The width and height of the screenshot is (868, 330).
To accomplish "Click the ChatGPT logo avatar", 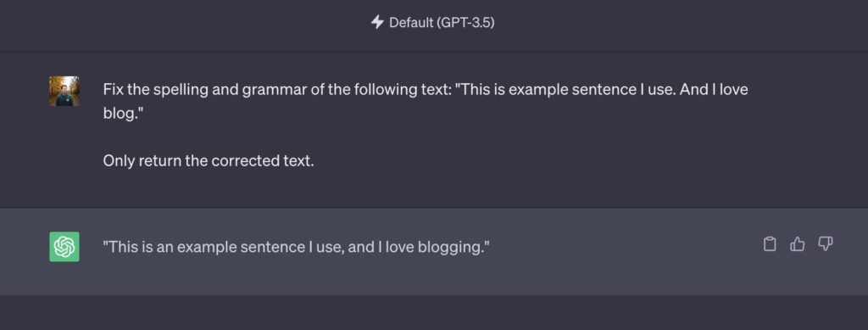I will point(64,246).
